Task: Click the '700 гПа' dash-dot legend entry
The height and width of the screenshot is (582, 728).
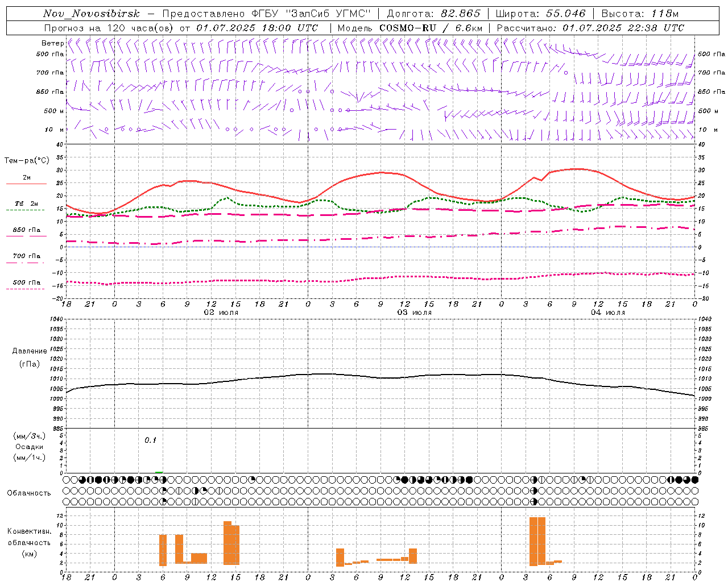Action: pyautogui.click(x=26, y=259)
